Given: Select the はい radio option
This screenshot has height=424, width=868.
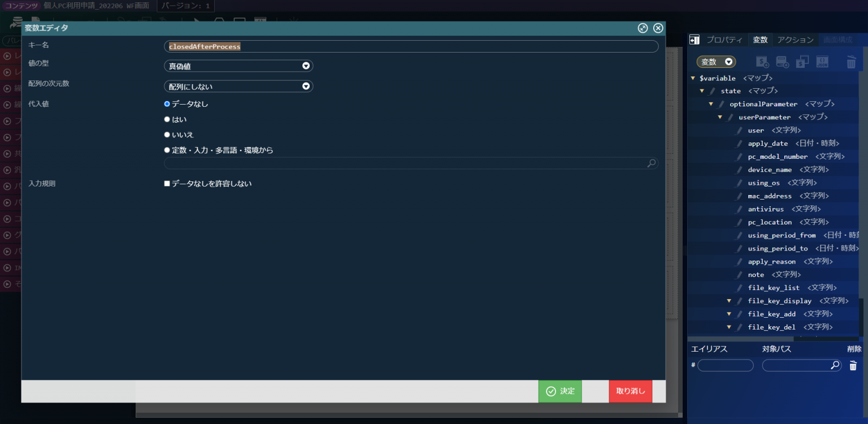Looking at the screenshot, I should [167, 119].
